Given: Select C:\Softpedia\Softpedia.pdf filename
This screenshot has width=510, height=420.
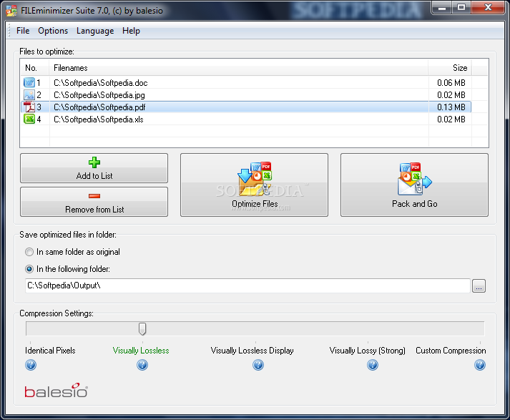Looking at the screenshot, I should (99, 107).
